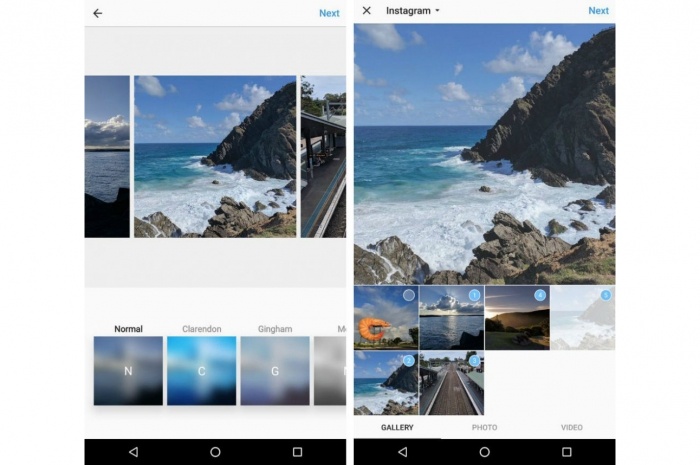Tap the boardwalk pier thumbnail numbered 3
Screen dimensions: 700x465
point(451,383)
